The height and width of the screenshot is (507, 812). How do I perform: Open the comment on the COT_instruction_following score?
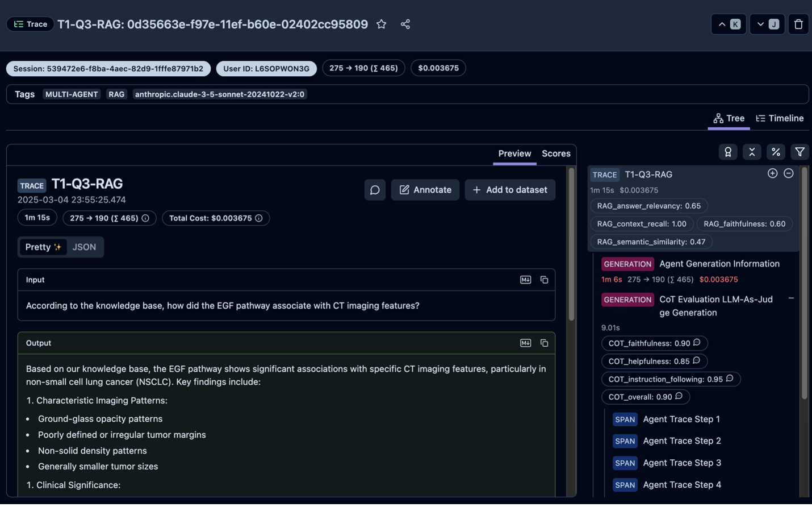730,379
